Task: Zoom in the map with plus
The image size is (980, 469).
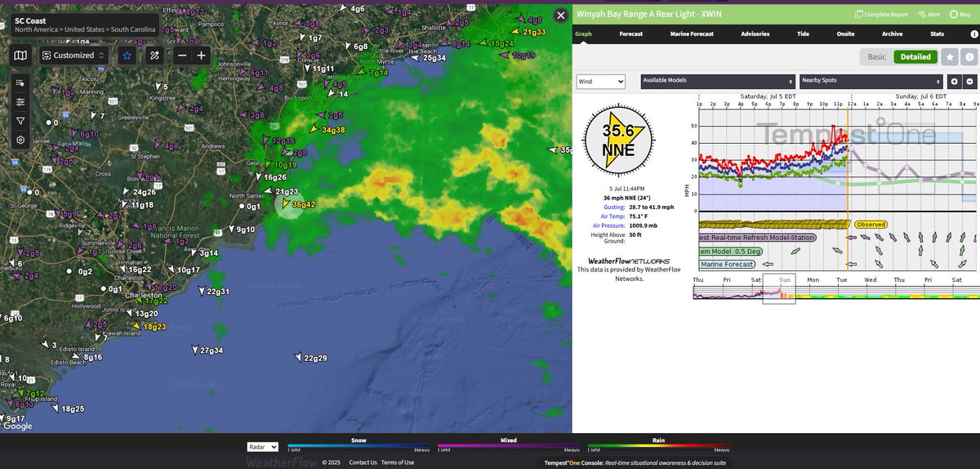Action: coord(201,55)
